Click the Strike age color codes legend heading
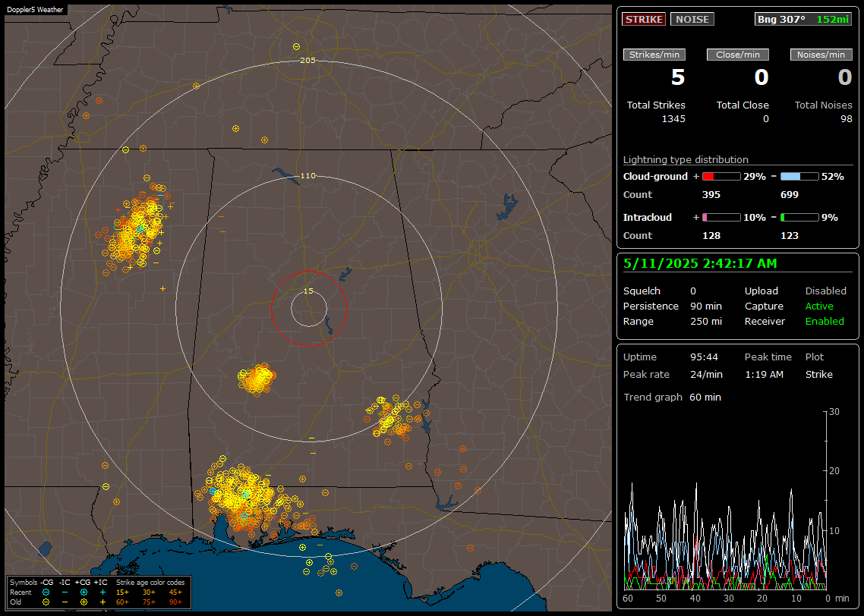This screenshot has height=616, width=864. point(150,583)
